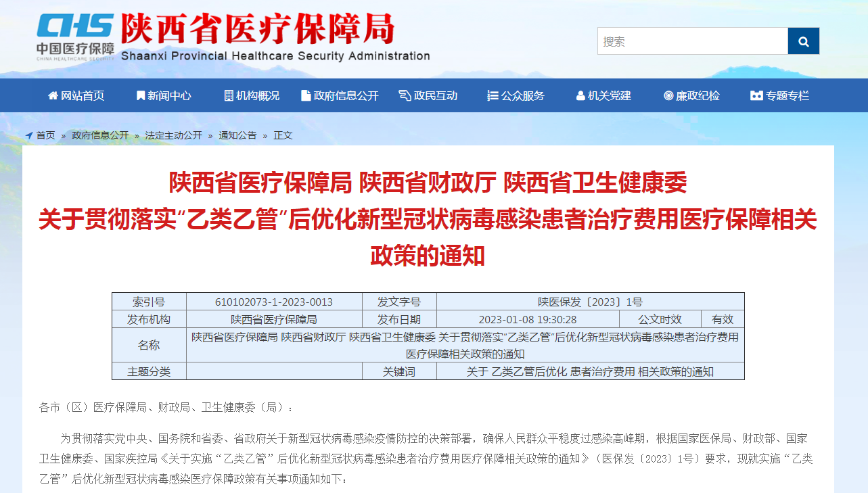Click the magnifier search button
Screen dimensions: 868x493
[804, 41]
